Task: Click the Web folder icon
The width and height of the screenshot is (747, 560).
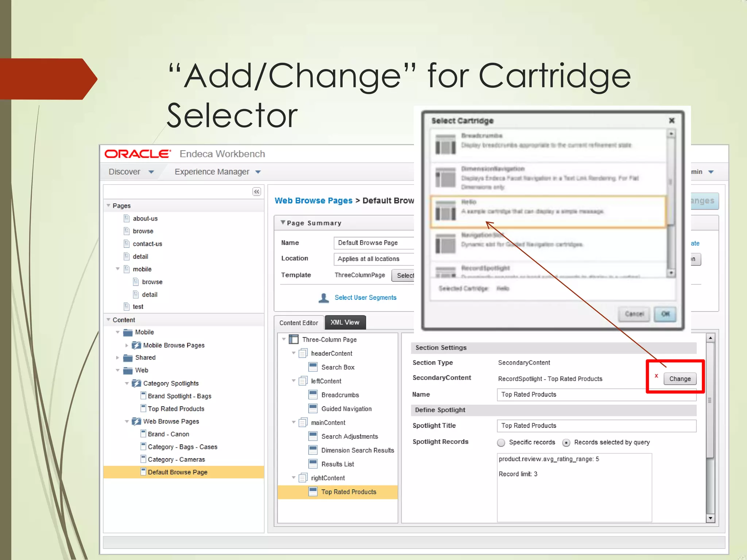Action: pos(128,370)
